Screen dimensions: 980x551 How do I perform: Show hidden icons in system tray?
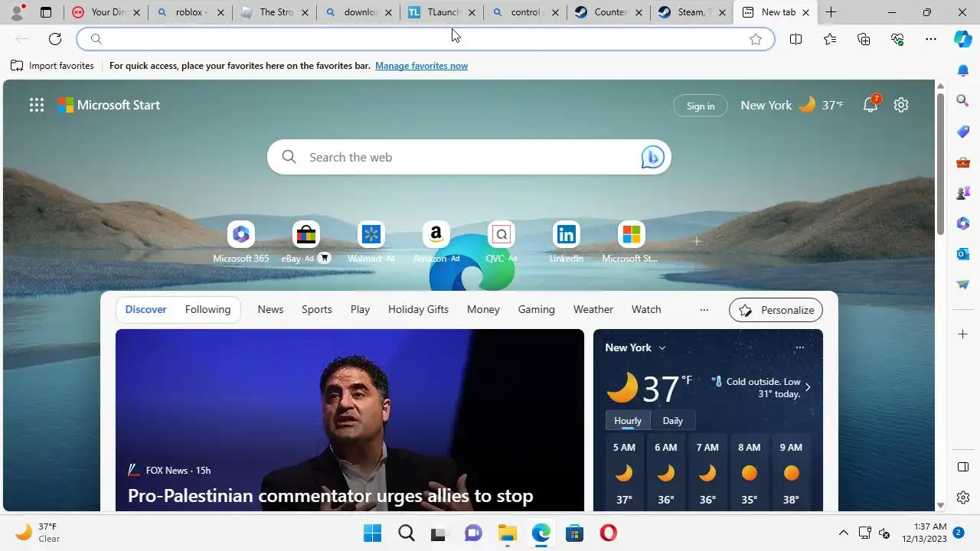pyautogui.click(x=844, y=533)
